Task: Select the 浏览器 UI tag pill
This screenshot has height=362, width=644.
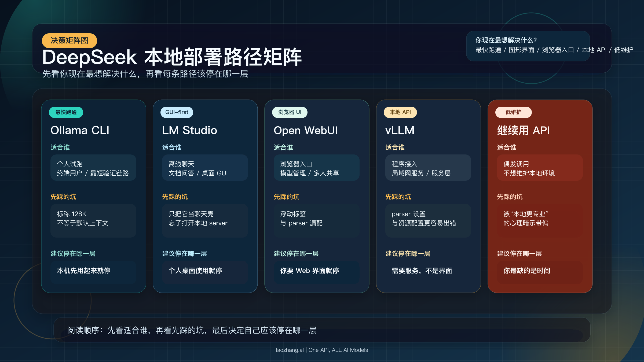Action: [x=290, y=112]
